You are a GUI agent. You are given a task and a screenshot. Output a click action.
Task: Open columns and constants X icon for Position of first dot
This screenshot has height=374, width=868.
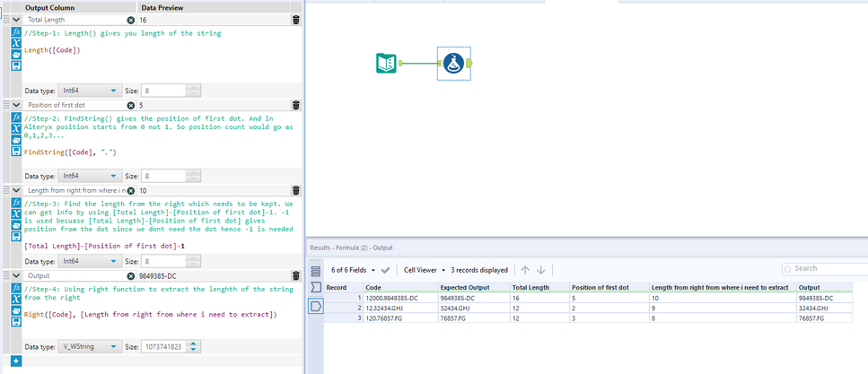tap(17, 128)
